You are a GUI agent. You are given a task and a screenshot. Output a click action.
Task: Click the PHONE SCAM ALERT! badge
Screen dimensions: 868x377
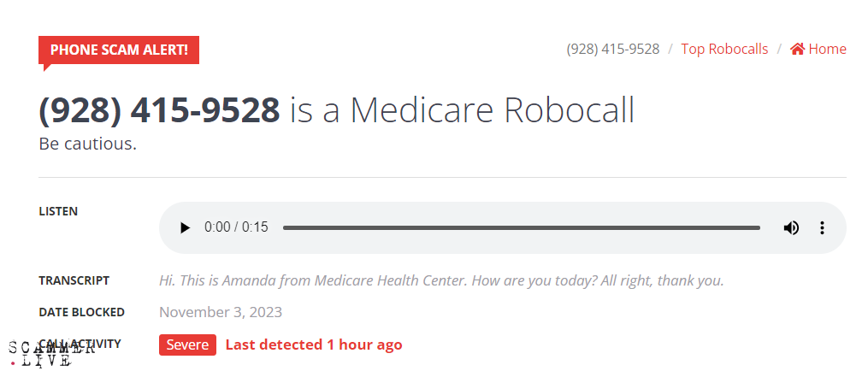pos(119,50)
